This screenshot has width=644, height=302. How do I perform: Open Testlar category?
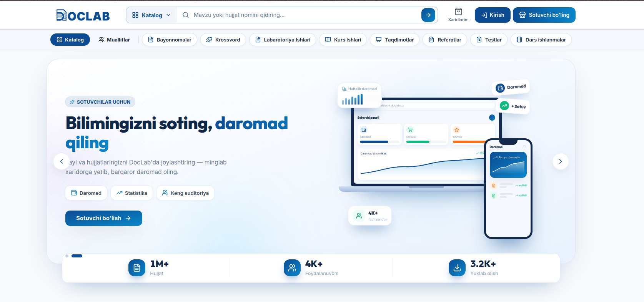[489, 40]
